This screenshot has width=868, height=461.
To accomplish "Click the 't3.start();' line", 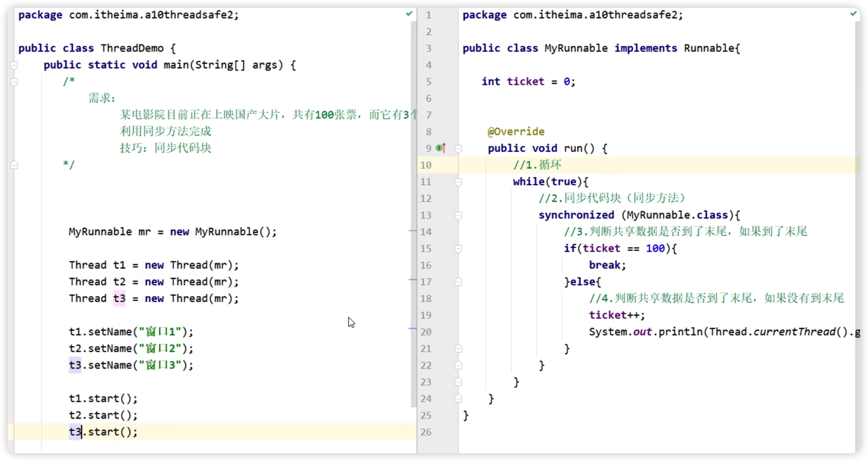I will tap(103, 432).
